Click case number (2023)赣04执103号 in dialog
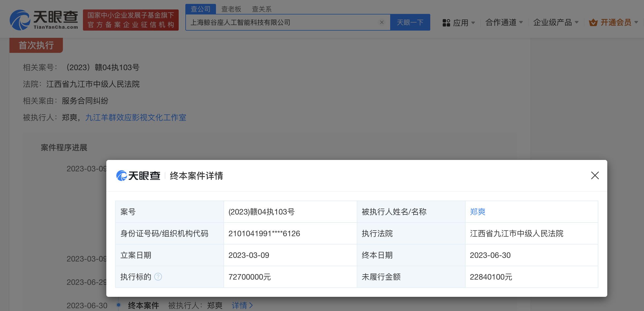The height and width of the screenshot is (311, 644). 261,212
